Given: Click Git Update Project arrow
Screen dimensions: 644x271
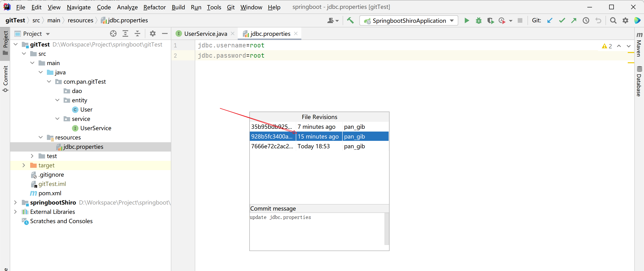Looking at the screenshot, I should click(550, 20).
